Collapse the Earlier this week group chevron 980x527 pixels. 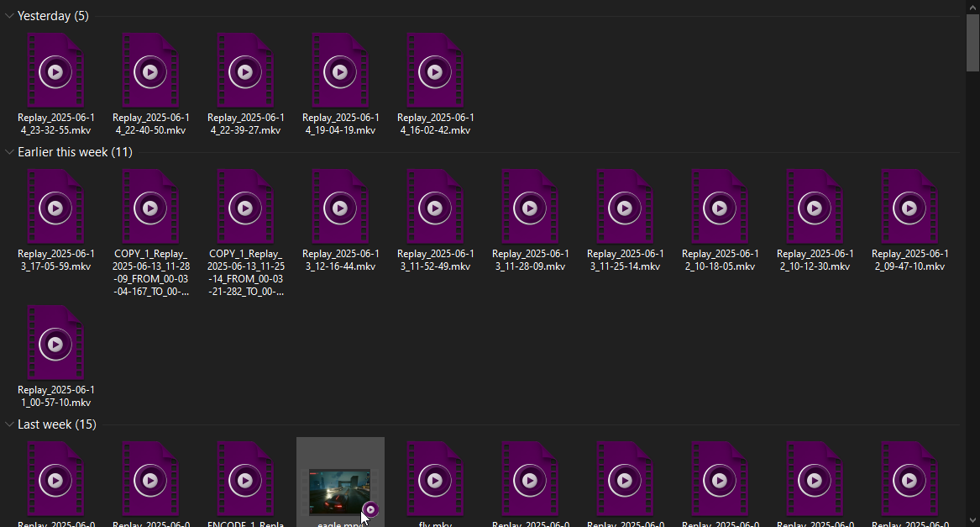(9, 152)
